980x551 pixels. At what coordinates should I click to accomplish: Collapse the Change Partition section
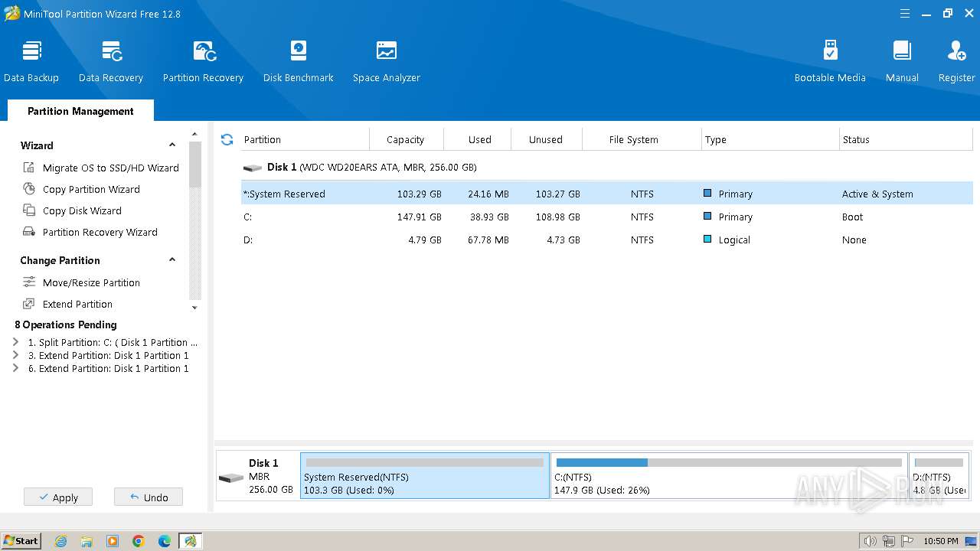pos(172,259)
